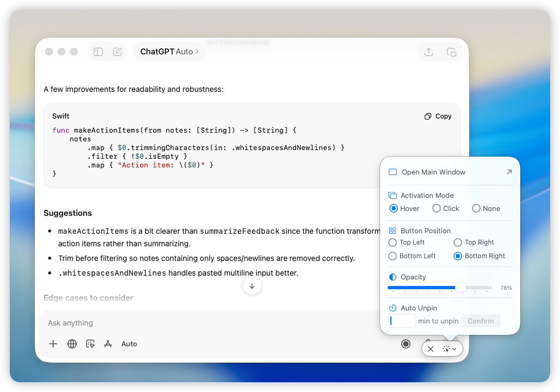Select Click activation mode
The width and height of the screenshot is (560, 392).
point(446,208)
